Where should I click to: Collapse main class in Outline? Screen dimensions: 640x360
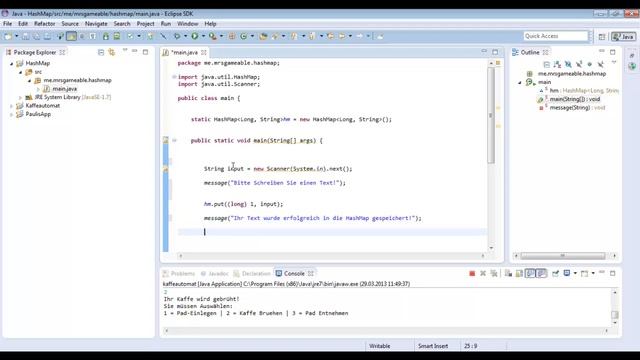click(520, 82)
